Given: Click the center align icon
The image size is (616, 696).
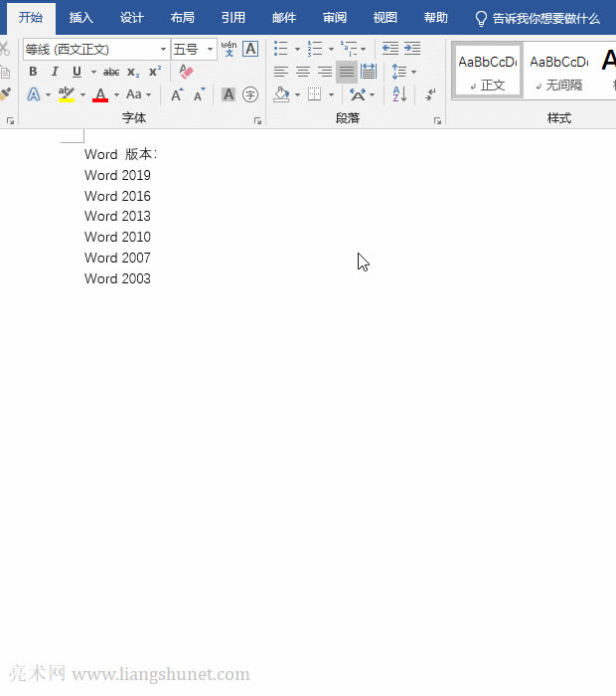Looking at the screenshot, I should click(303, 72).
